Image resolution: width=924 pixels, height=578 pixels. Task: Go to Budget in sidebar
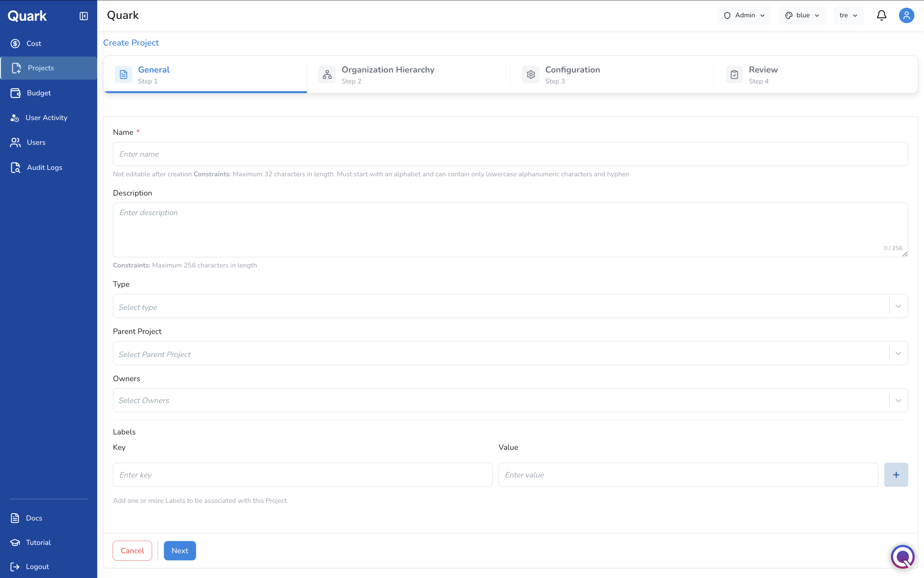point(48,93)
